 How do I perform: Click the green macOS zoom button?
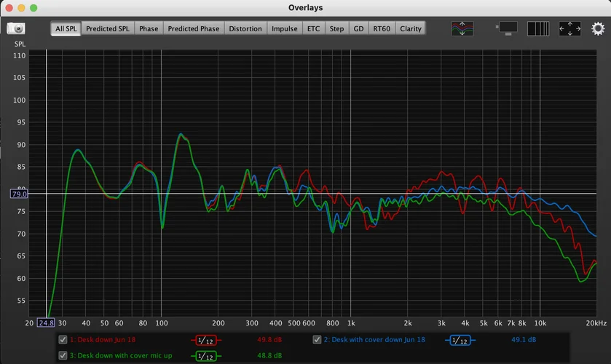pyautogui.click(x=33, y=7)
